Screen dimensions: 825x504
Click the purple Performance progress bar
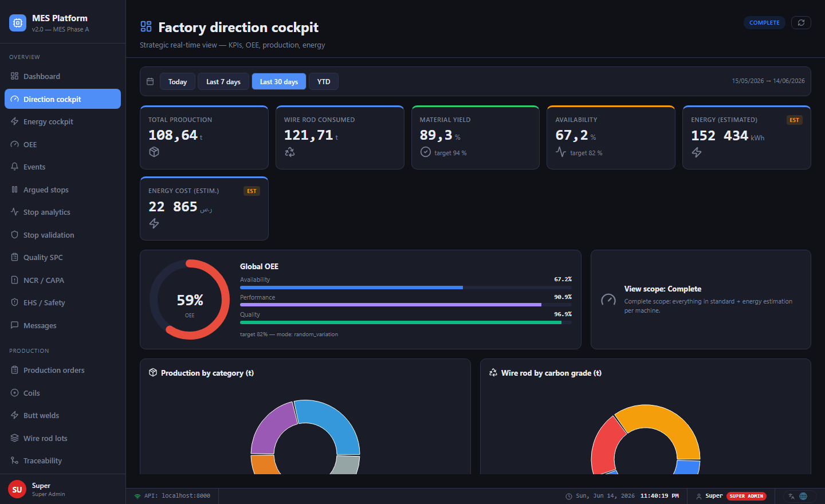coord(391,305)
